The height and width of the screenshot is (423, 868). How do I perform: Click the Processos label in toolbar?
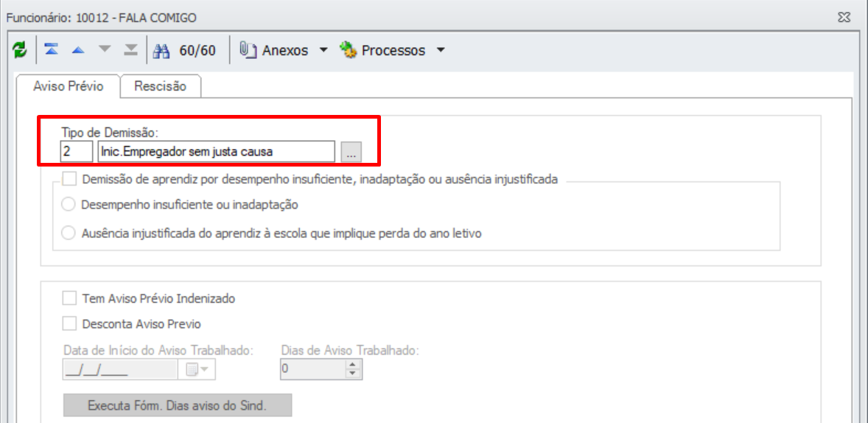(x=393, y=50)
